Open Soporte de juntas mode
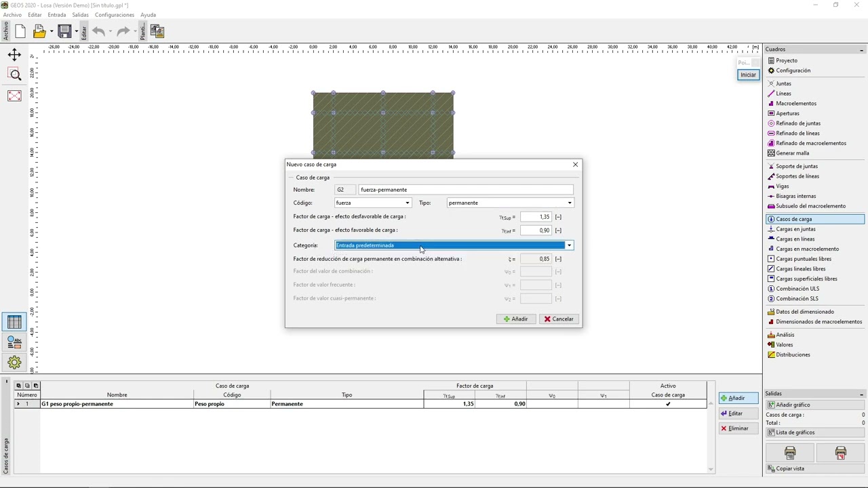The width and height of the screenshot is (868, 488). [797, 166]
